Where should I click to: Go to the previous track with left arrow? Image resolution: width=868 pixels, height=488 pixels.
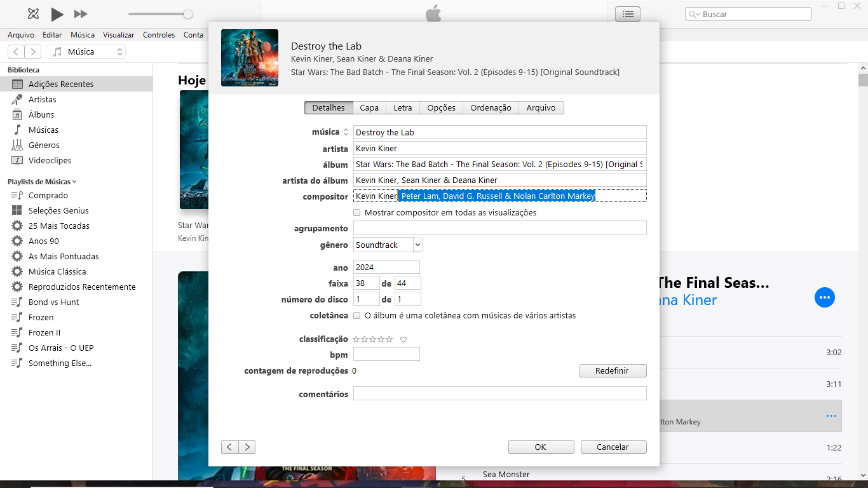[229, 447]
